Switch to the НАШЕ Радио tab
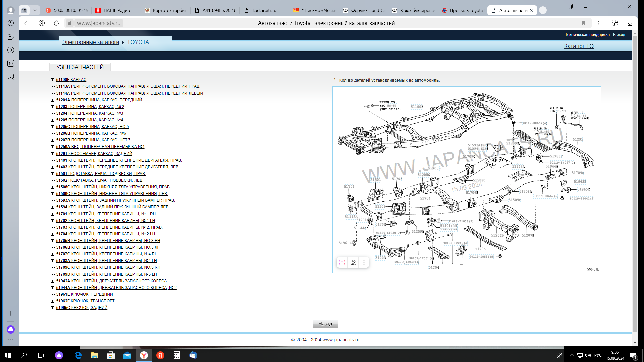Screen dimensions: 644x362 116,10
